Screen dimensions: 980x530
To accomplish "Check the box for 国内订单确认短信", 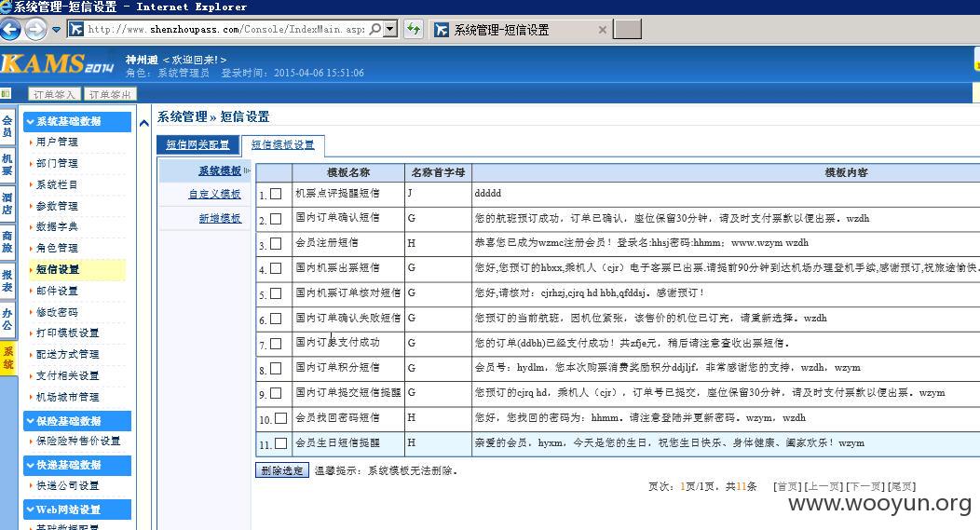I will [276, 219].
